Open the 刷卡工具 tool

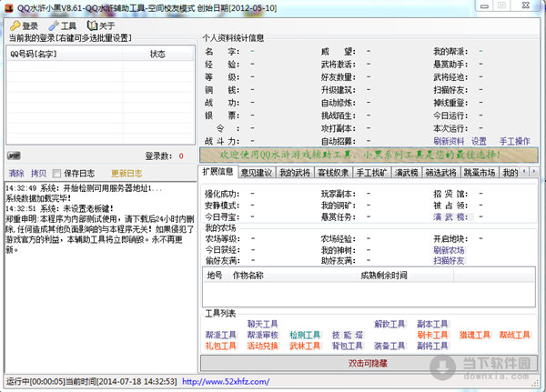tap(432, 335)
